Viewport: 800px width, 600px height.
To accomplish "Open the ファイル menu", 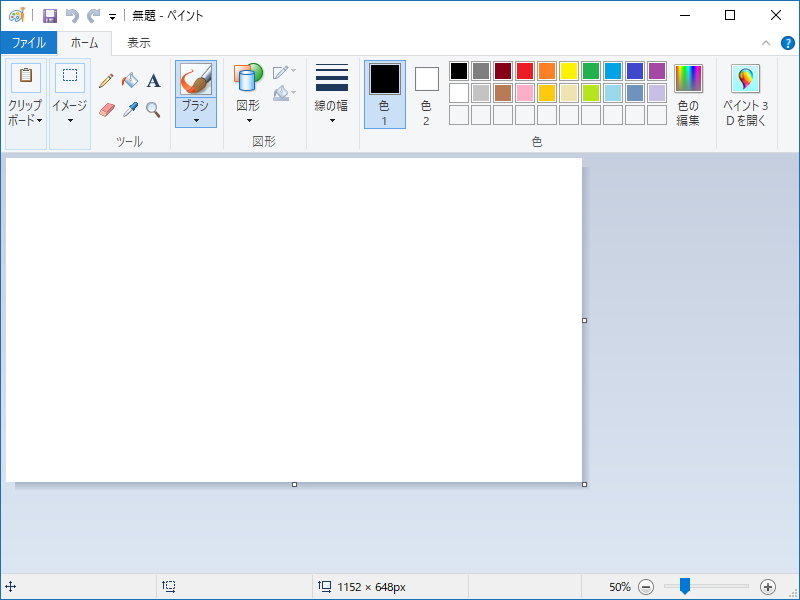I will click(x=28, y=43).
